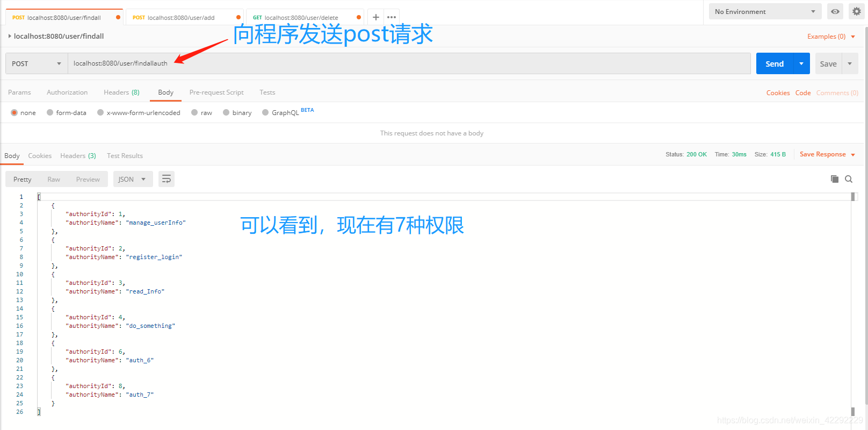Click the "auth_7" authority value

tap(140, 395)
